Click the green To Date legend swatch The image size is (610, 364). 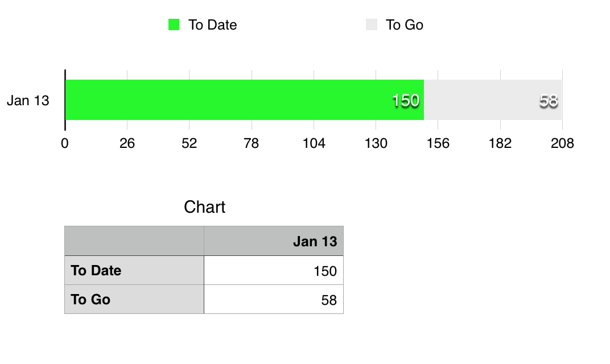(x=174, y=24)
